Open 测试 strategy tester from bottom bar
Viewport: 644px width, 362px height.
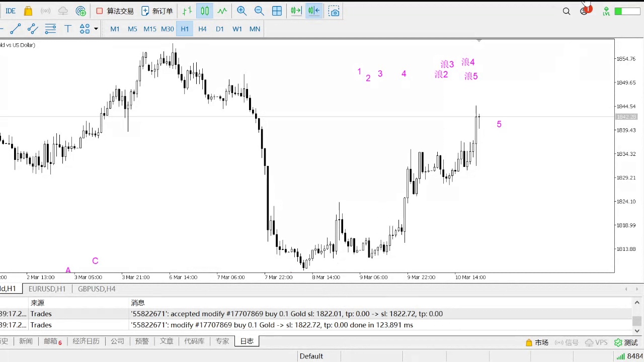click(x=626, y=342)
